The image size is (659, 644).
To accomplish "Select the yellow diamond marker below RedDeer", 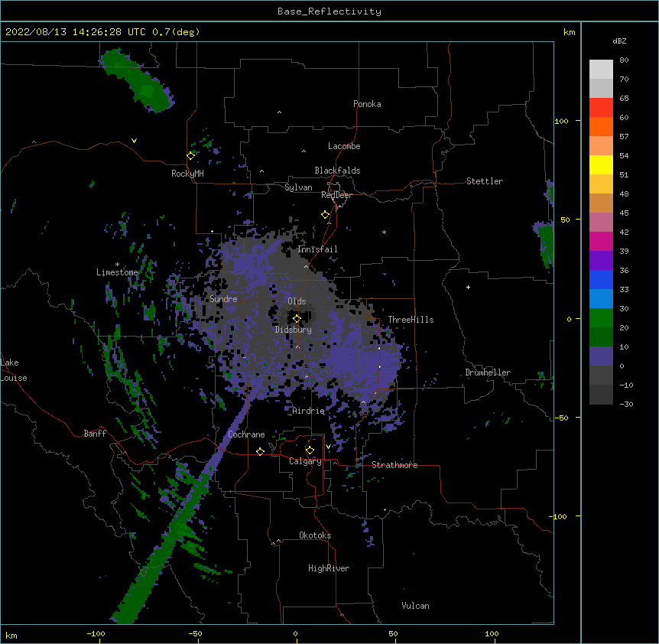I will [x=325, y=215].
